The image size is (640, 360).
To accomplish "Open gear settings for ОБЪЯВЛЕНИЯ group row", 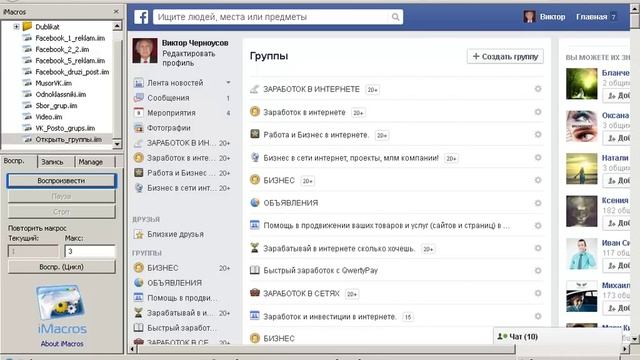I will coord(538,203).
